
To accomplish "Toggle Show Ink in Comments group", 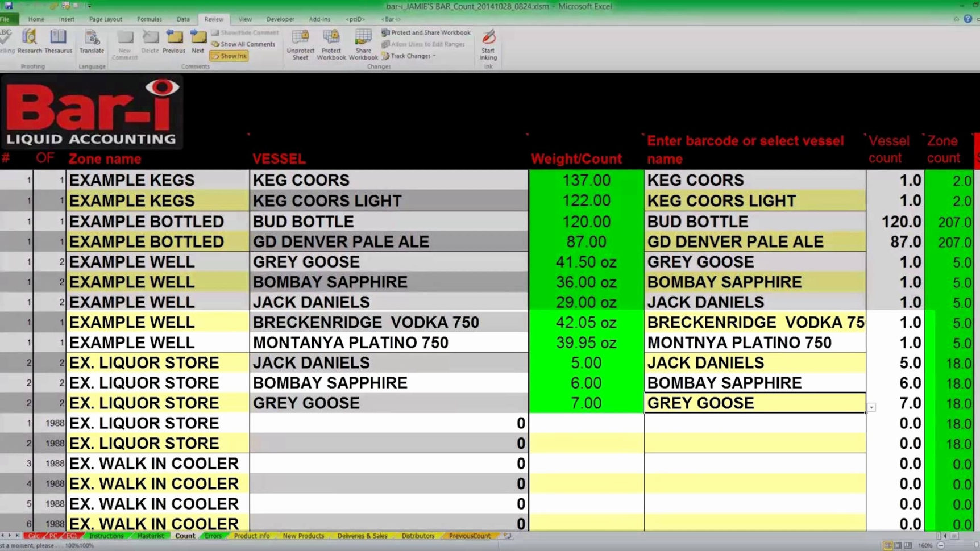I will [x=229, y=56].
